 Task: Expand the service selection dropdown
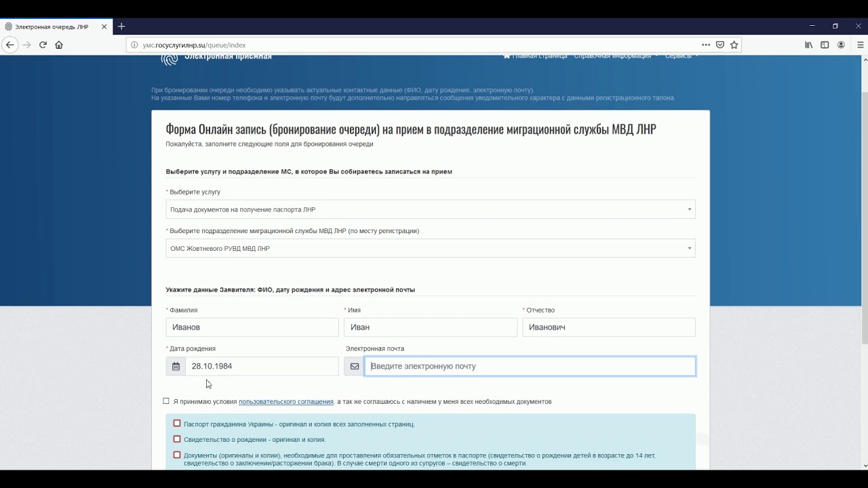(430, 209)
